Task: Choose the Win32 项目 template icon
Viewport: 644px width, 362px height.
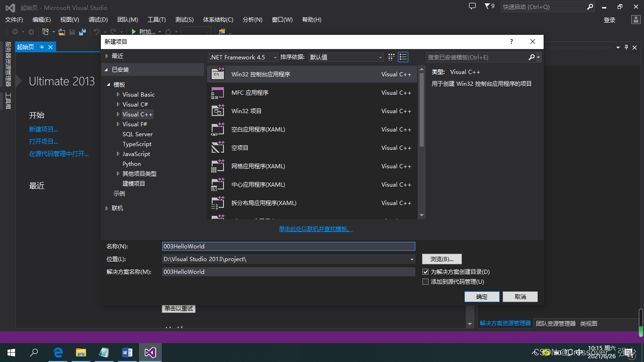Action: (x=217, y=111)
